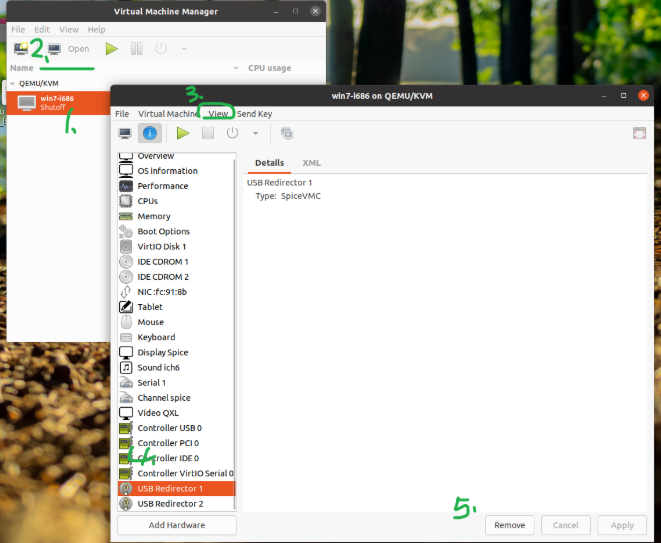Viewport: 661px width, 543px height.
Task: Click the Pause icon in win7-i686 toolbar
Action: [208, 134]
